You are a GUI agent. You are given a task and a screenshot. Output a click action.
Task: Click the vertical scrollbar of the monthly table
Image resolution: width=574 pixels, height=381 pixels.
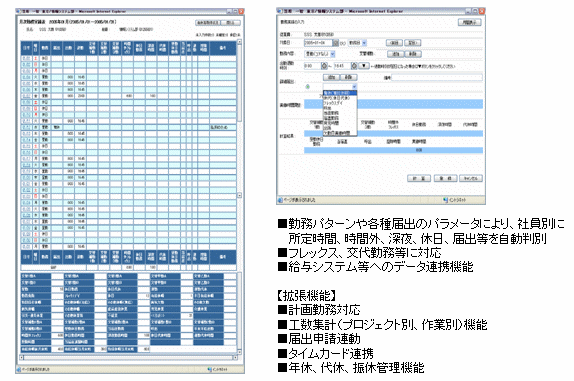click(239, 119)
